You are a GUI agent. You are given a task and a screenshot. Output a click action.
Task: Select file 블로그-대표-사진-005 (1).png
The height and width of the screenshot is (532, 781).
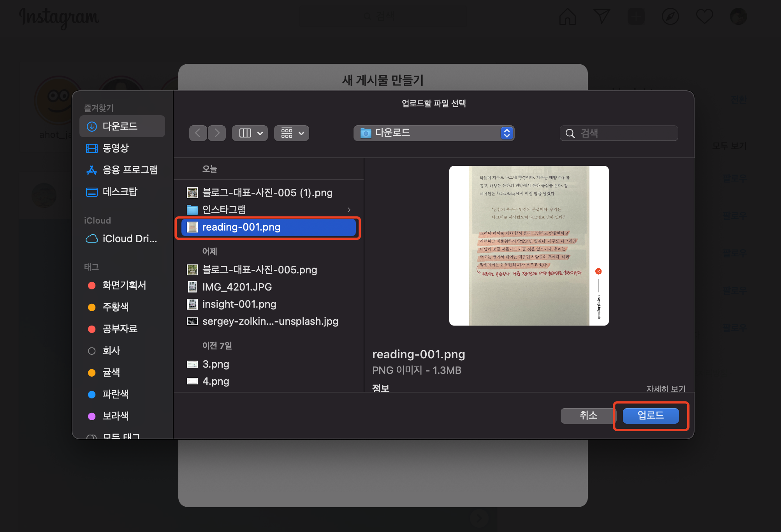coord(269,192)
